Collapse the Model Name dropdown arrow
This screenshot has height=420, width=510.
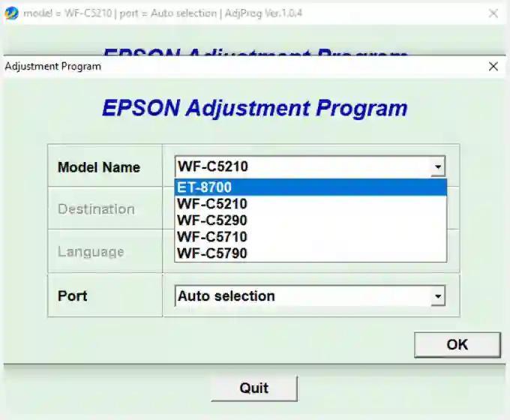click(x=438, y=166)
